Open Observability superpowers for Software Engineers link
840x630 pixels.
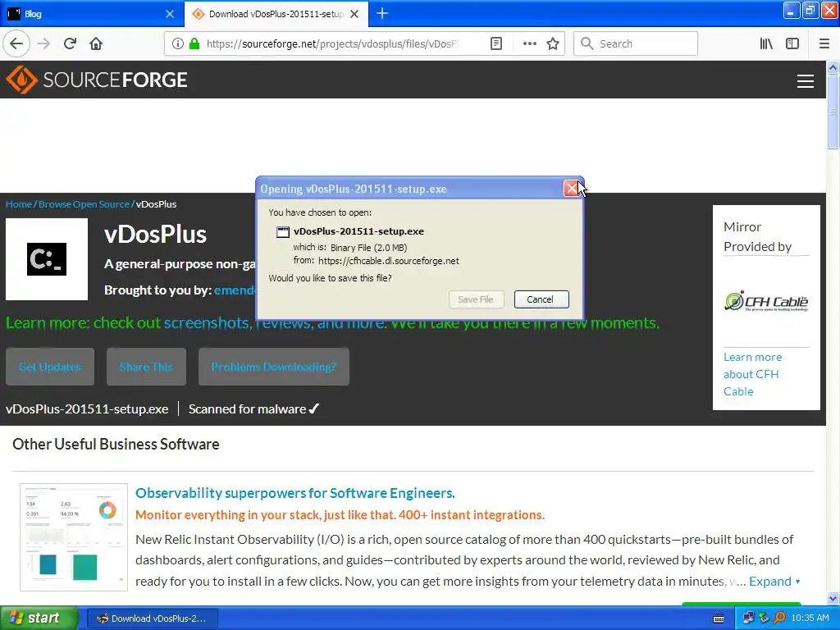(295, 493)
